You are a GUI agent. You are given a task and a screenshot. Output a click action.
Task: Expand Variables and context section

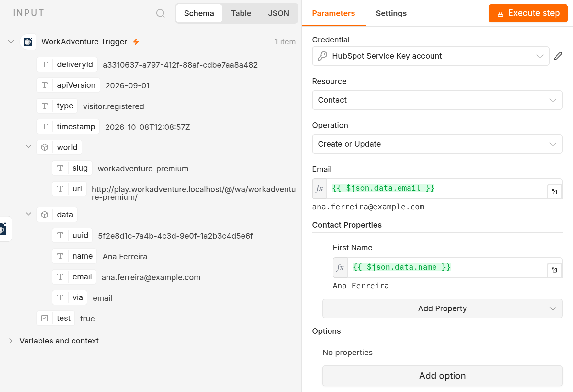coord(11,341)
